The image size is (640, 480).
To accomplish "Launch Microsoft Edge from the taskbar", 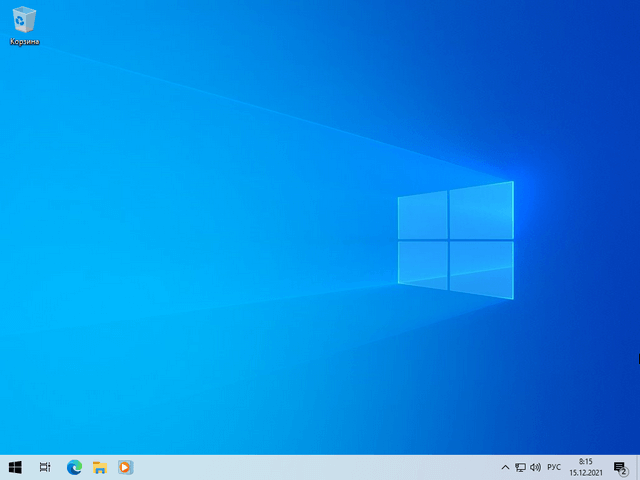I will 73,467.
